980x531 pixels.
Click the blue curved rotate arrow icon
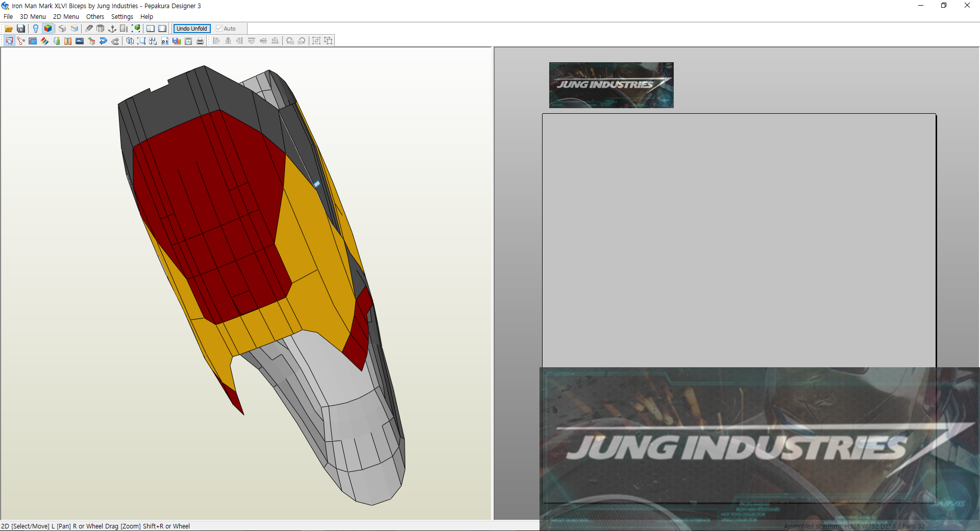coord(103,41)
